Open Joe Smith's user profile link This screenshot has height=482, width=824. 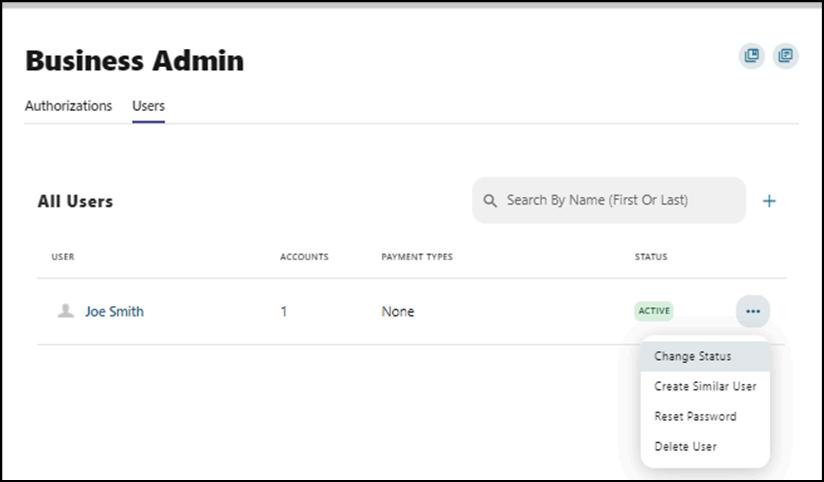[114, 311]
